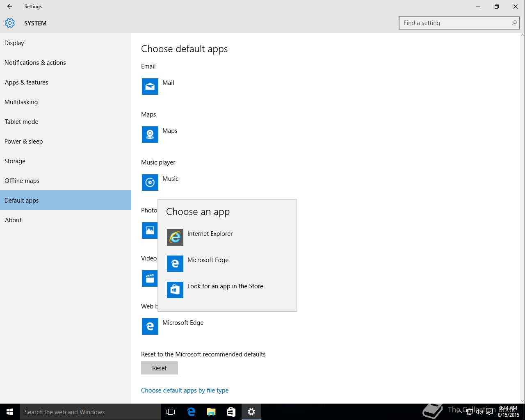Viewport: 525px width, 420px height.
Task: Click the network tray icon
Action: [x=469, y=412]
